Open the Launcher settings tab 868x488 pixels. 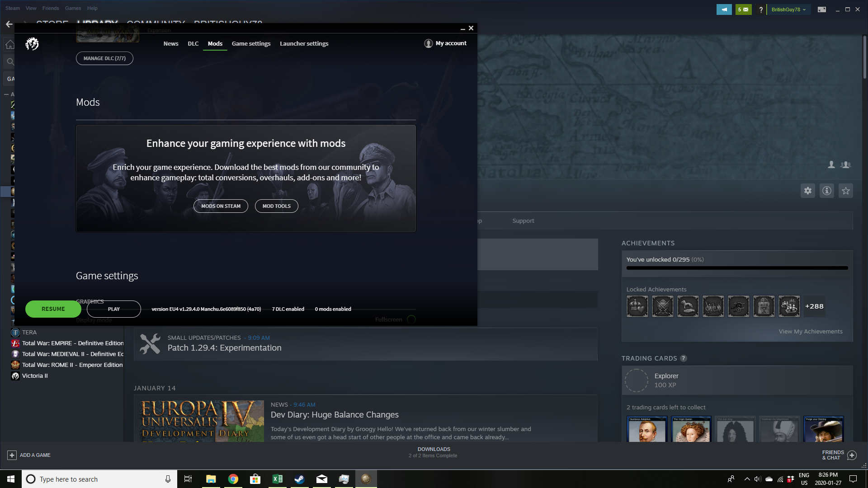(x=304, y=43)
